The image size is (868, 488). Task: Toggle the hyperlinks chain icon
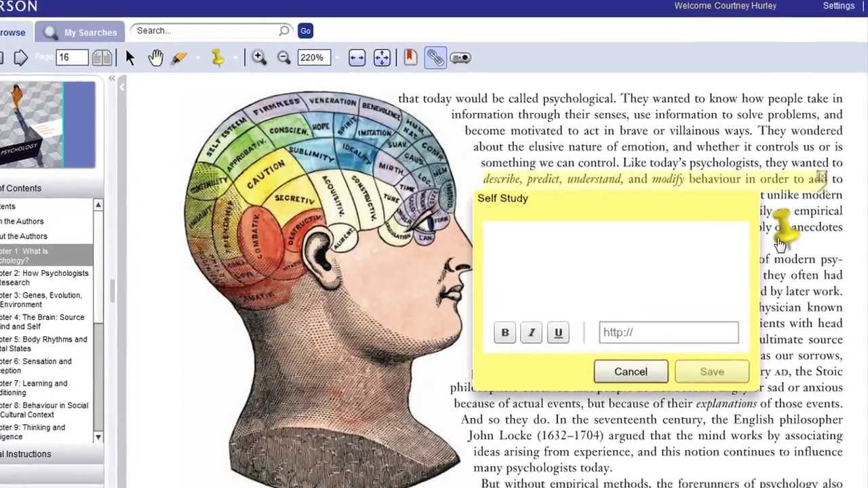tap(435, 58)
